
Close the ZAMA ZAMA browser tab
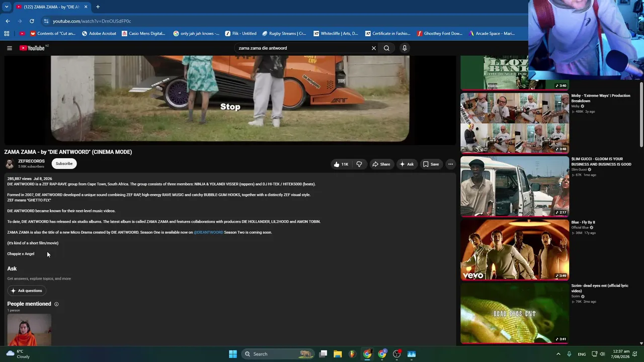[86, 7]
